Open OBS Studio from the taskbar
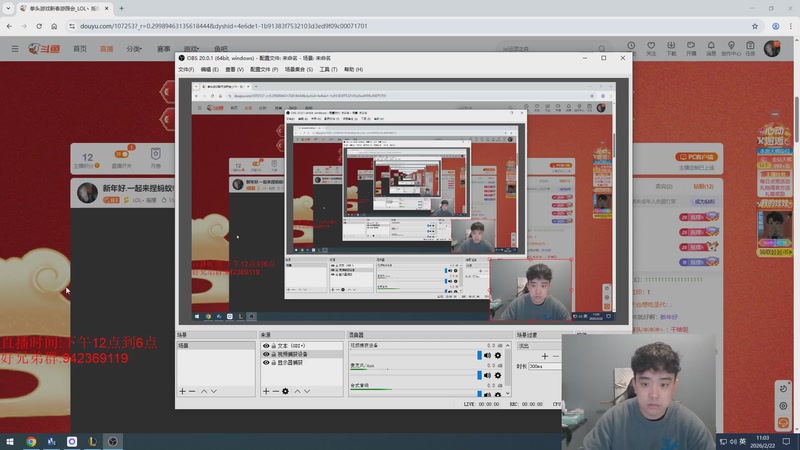Viewport: 800px width, 450px height. pos(113,441)
